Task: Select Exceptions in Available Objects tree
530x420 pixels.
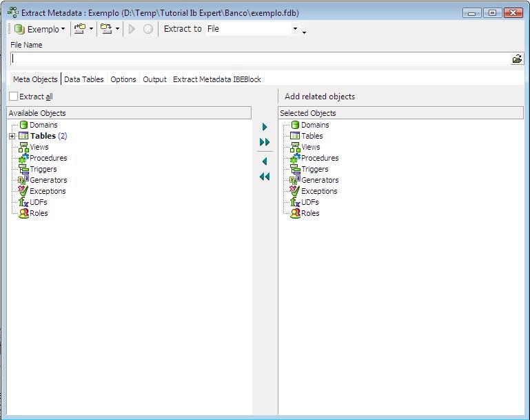Action: [x=48, y=191]
